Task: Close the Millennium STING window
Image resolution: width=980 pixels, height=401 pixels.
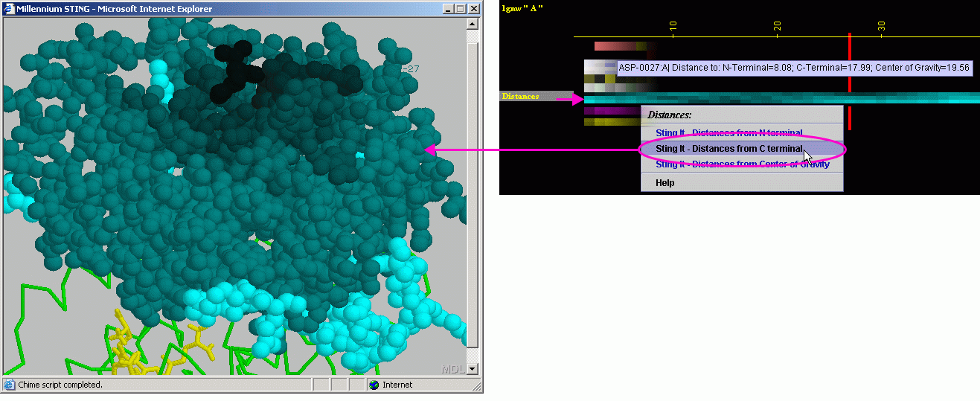Action: [x=473, y=9]
